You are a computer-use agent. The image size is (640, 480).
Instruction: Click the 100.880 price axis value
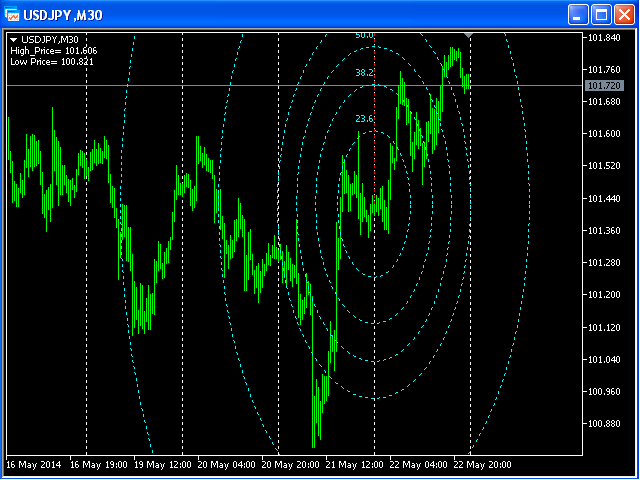tap(604, 424)
